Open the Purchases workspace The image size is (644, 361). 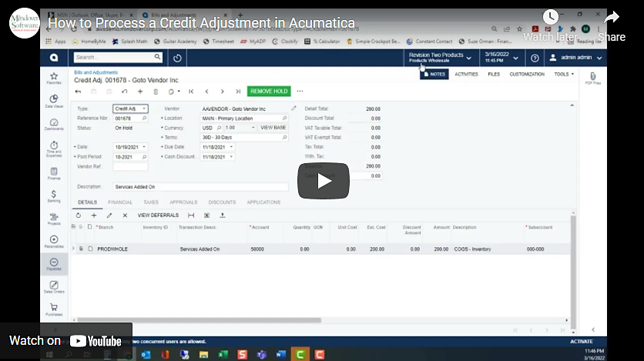(x=54, y=309)
